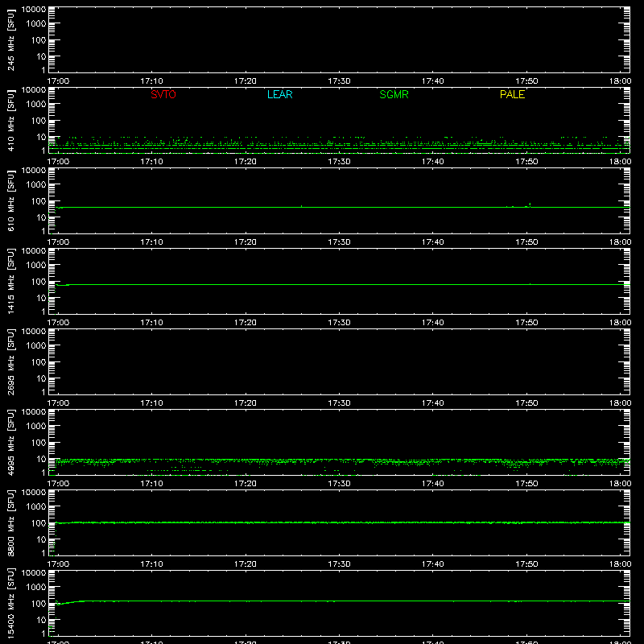Viewport: 644px width, 644px height.
Task: Click the 100 flux tick of the 610 MHz panel
Action: click(39, 201)
